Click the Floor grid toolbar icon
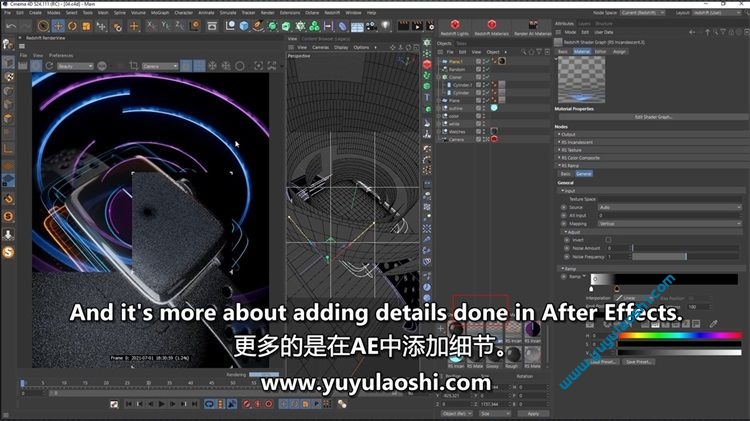This screenshot has width=750, height=421. point(357,26)
